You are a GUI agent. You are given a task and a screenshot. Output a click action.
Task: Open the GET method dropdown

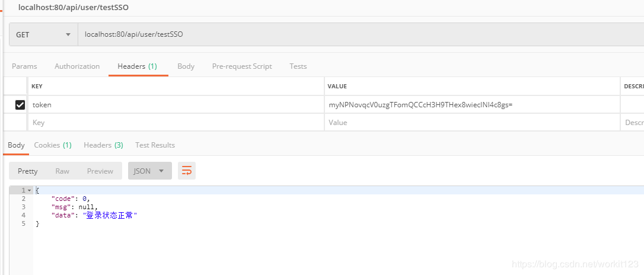click(x=43, y=34)
